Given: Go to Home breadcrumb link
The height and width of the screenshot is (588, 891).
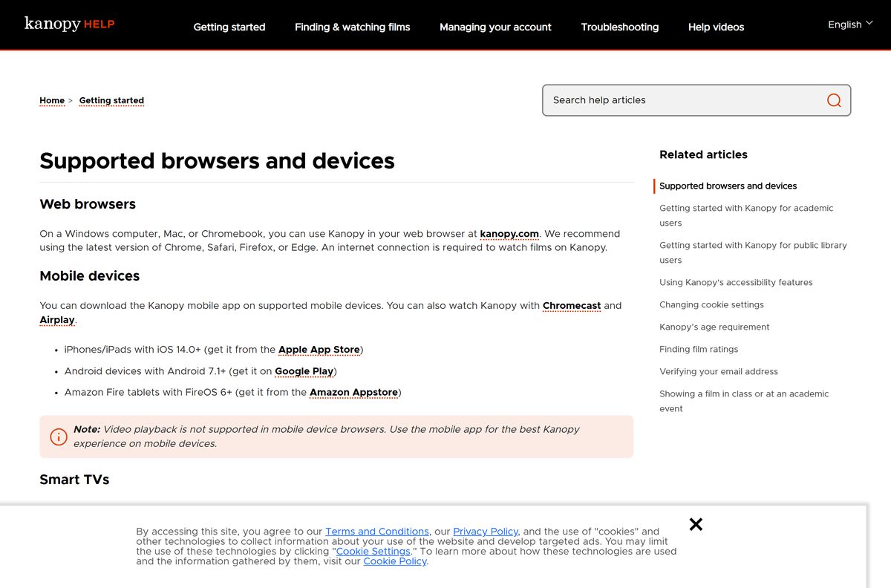Looking at the screenshot, I should click(x=52, y=100).
